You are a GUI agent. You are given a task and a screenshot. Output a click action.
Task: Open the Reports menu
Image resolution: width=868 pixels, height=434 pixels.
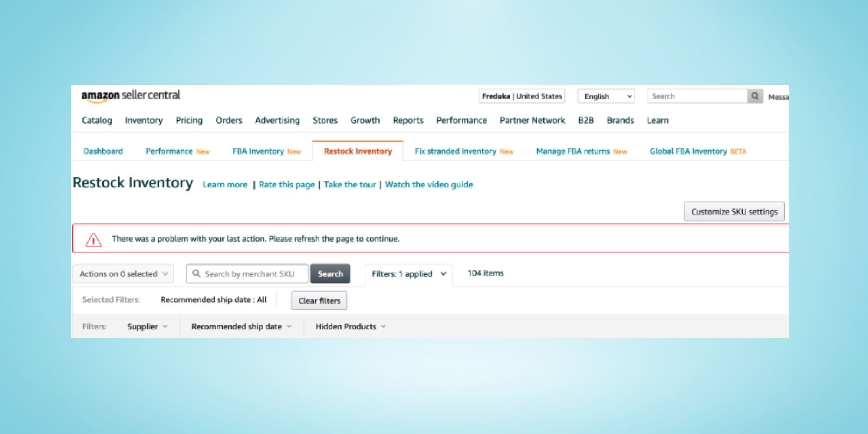pyautogui.click(x=408, y=120)
